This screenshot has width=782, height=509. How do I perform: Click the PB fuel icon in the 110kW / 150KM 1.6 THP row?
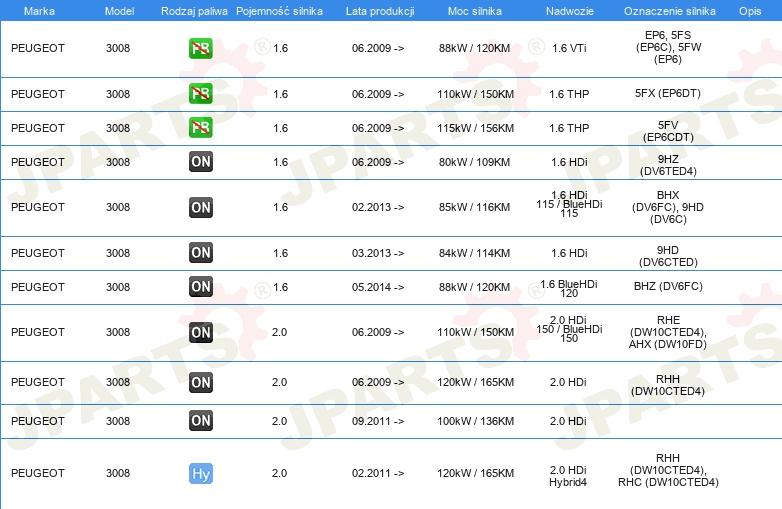pyautogui.click(x=201, y=94)
